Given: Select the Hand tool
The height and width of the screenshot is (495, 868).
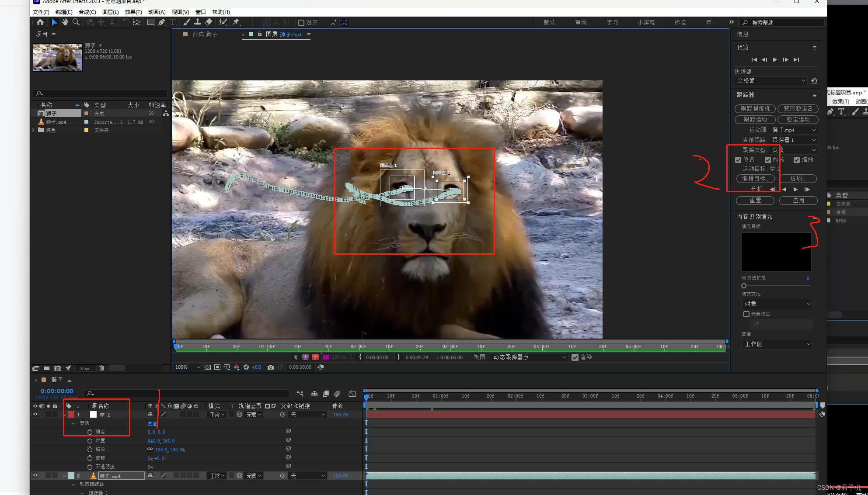Looking at the screenshot, I should 65,22.
